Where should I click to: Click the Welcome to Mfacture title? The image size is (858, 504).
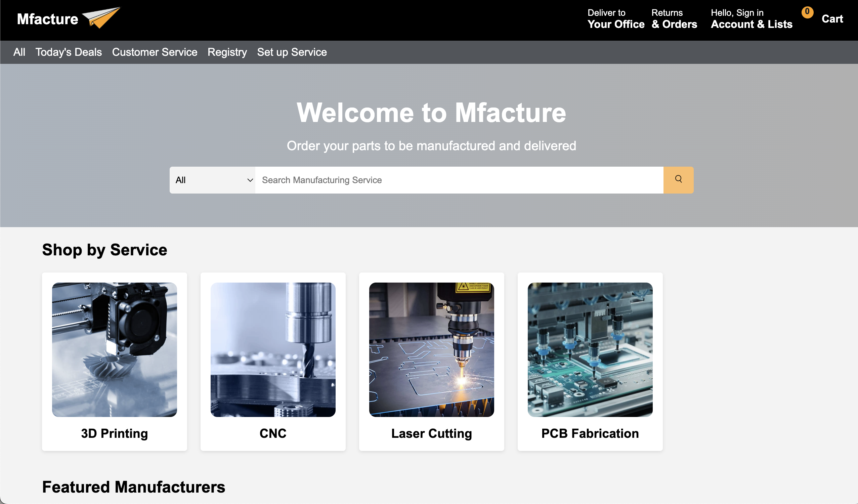point(431,113)
